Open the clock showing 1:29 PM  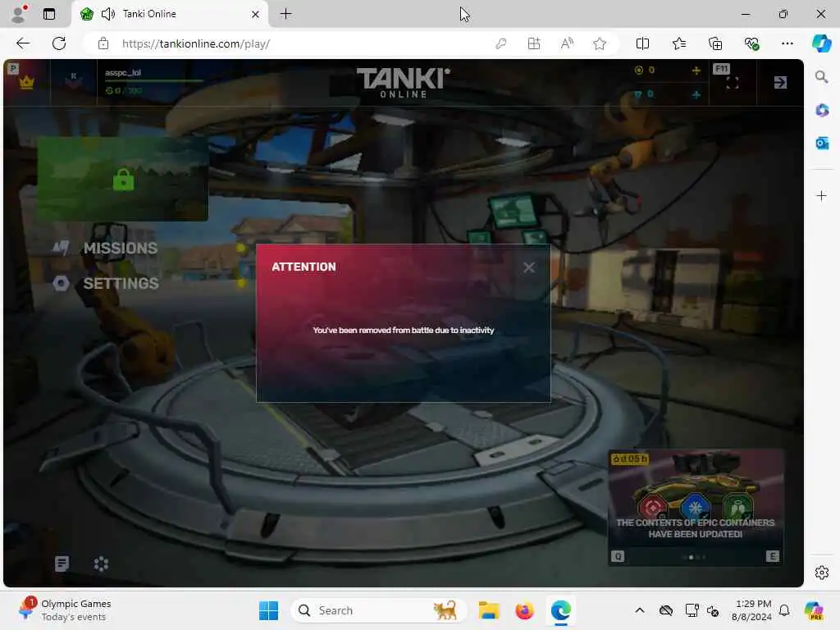(752, 610)
